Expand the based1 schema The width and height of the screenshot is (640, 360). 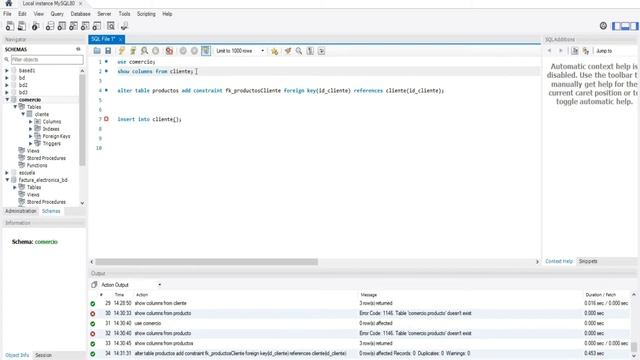coord(7,70)
